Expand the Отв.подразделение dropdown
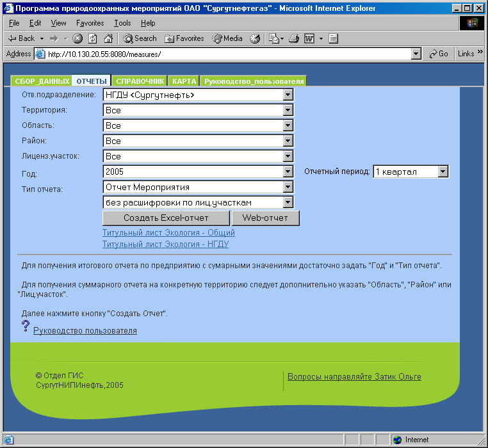This screenshot has width=488, height=448. point(288,95)
